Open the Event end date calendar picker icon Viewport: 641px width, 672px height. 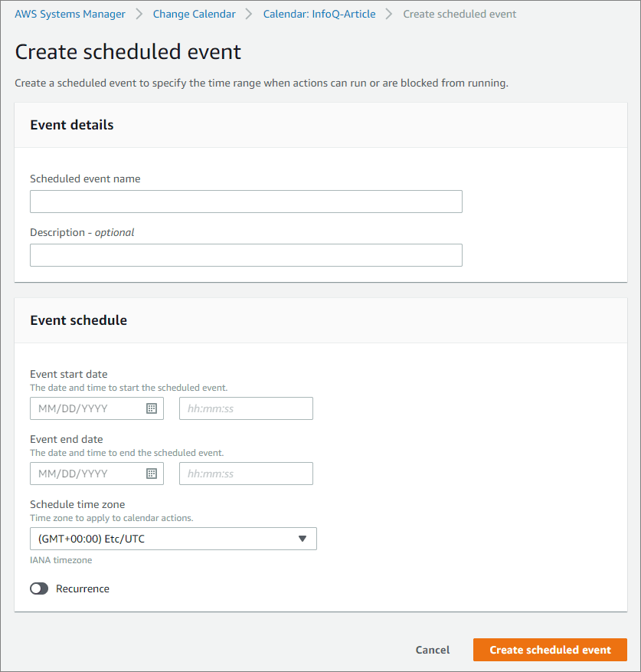tap(152, 474)
